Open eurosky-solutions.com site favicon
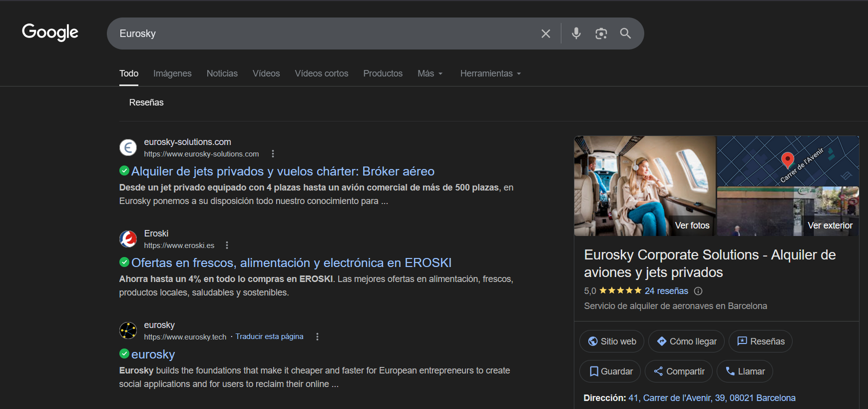This screenshot has height=409, width=868. (128, 148)
